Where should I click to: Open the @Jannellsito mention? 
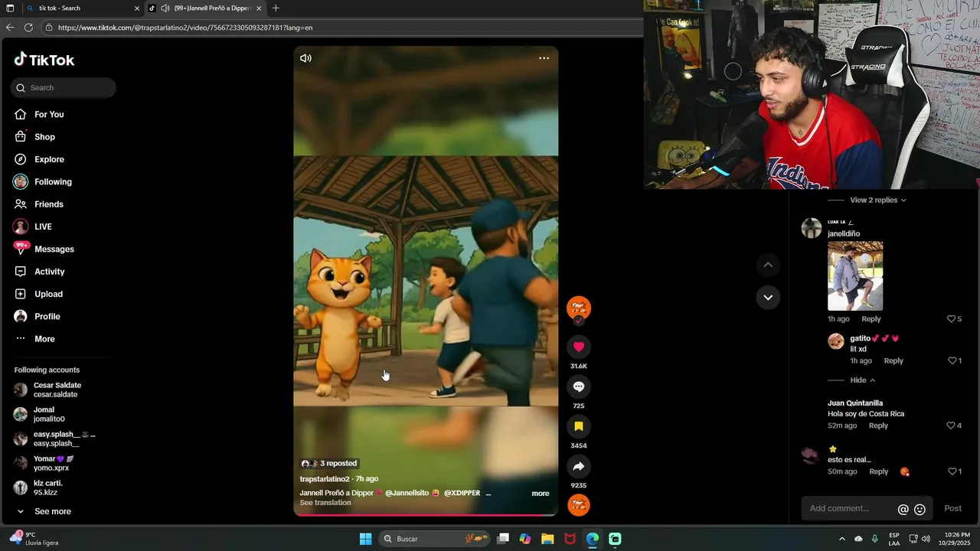pyautogui.click(x=407, y=494)
